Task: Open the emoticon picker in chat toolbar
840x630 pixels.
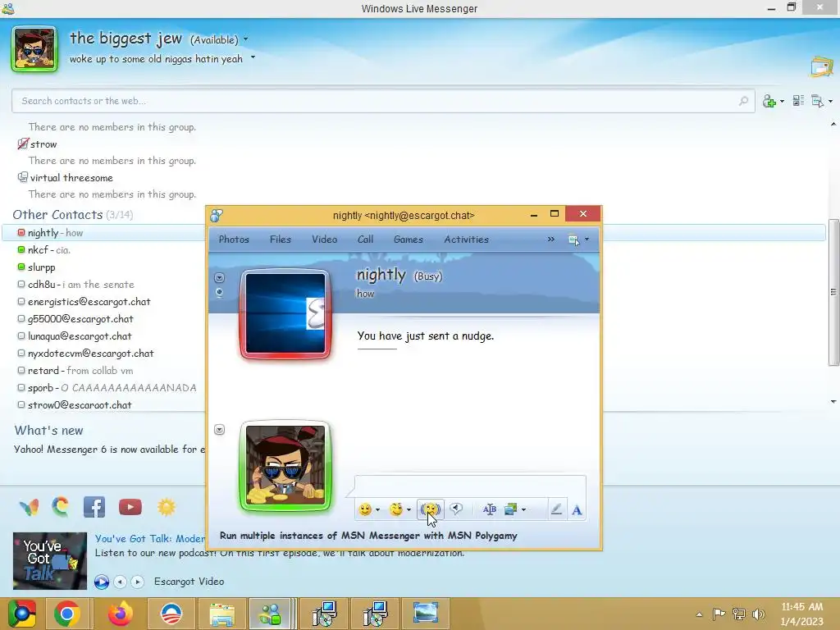Action: click(x=365, y=509)
